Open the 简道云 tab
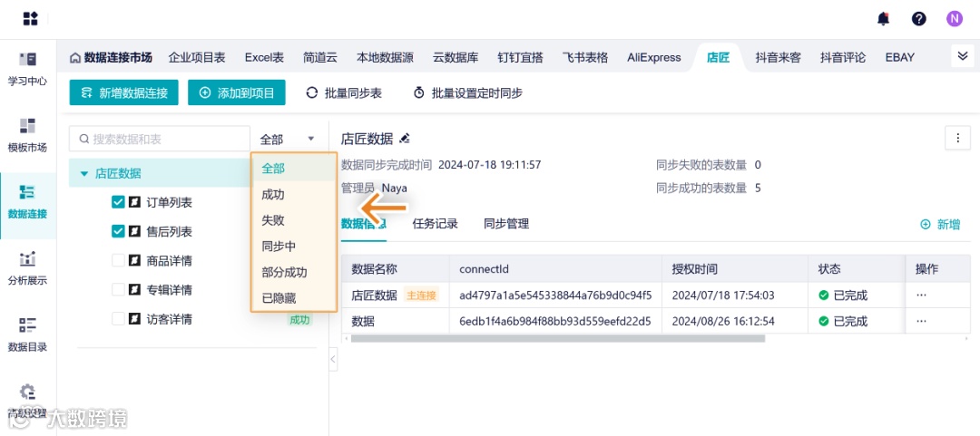This screenshot has height=436, width=980. pyautogui.click(x=320, y=57)
